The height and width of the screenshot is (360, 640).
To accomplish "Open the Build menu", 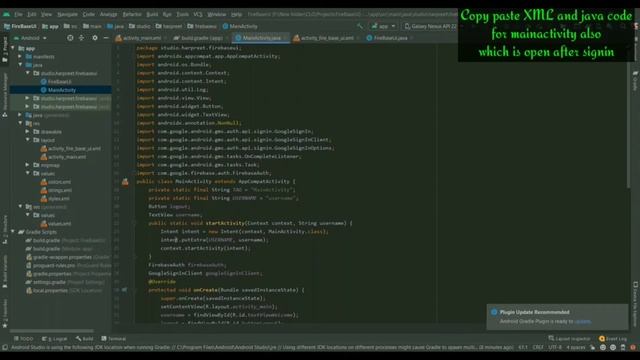I will coord(152,14).
